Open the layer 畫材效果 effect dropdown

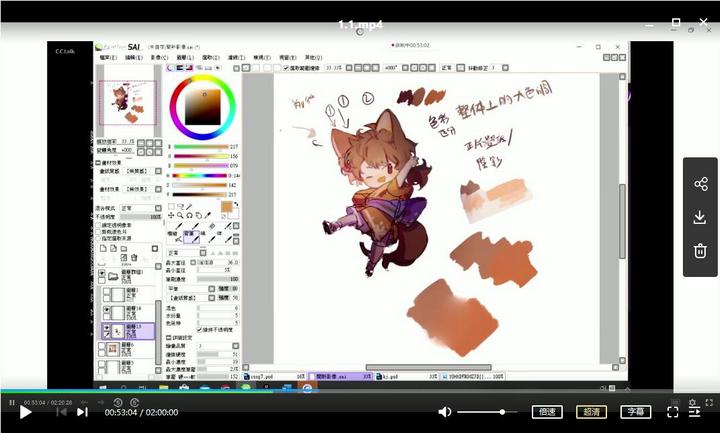143,189
